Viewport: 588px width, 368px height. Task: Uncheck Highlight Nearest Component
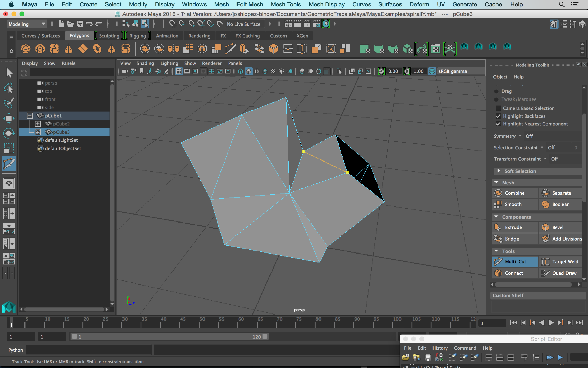[498, 124]
